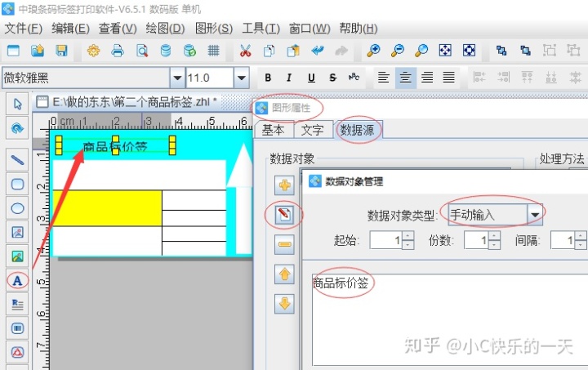Edit data object pencil button
The height and width of the screenshot is (370, 588).
click(x=285, y=215)
